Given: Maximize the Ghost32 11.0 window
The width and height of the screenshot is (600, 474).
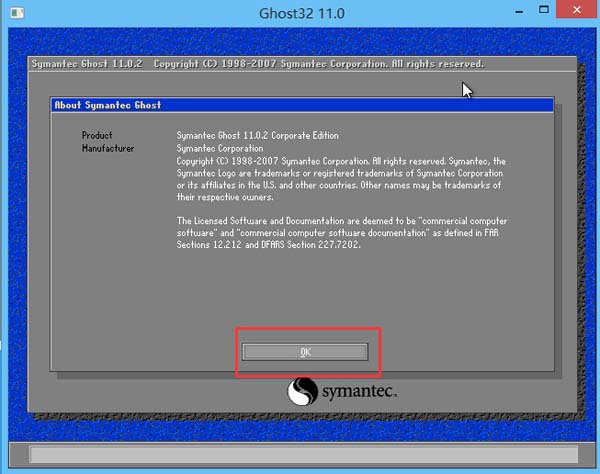Looking at the screenshot, I should pos(544,10).
